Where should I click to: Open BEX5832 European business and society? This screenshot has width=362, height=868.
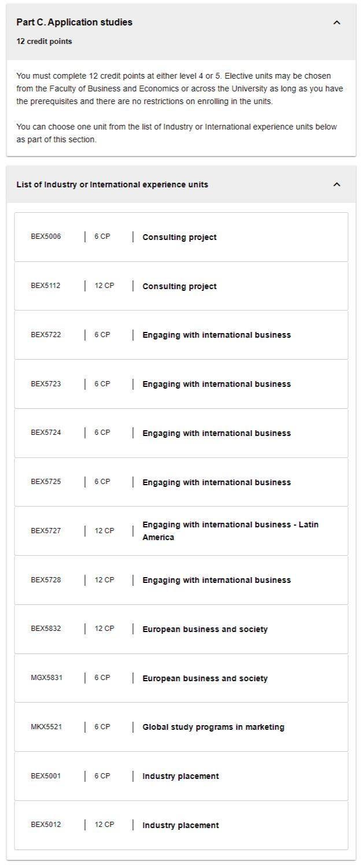click(181, 629)
